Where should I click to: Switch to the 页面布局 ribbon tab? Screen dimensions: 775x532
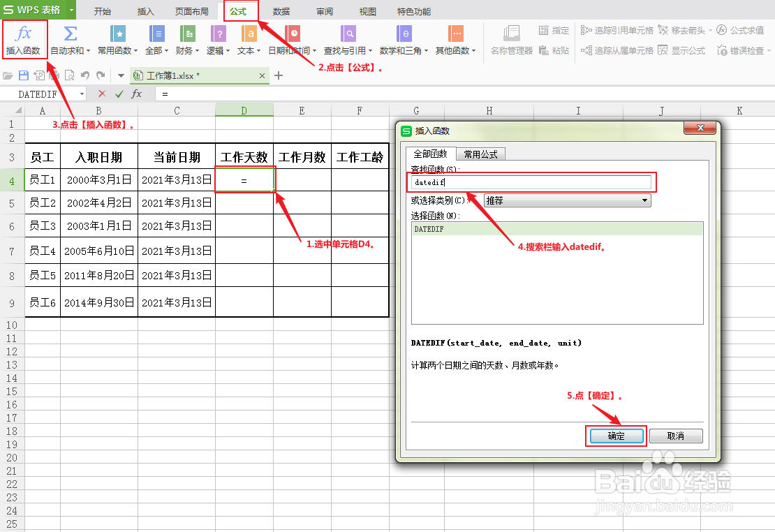[x=192, y=11]
